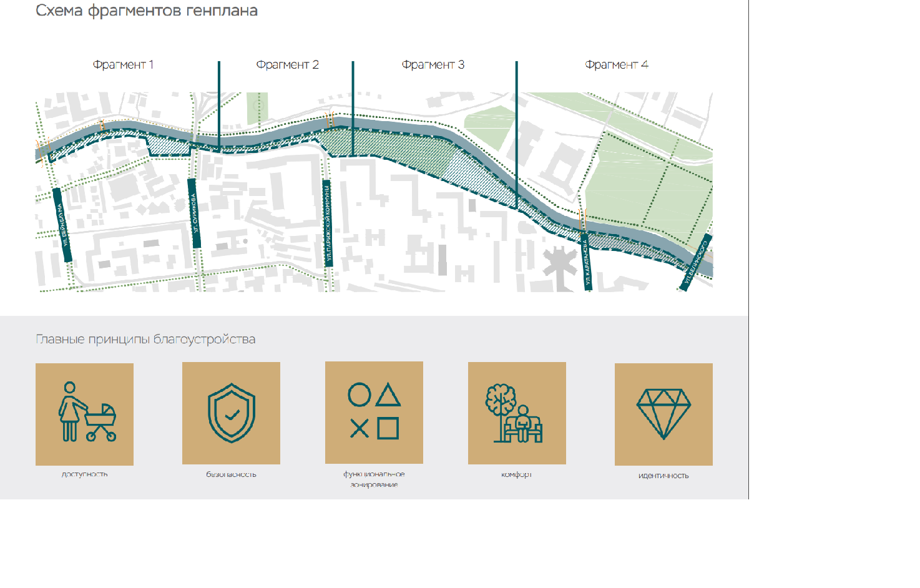
Task: Click the ул. Каратанова street label
Action: click(x=587, y=263)
